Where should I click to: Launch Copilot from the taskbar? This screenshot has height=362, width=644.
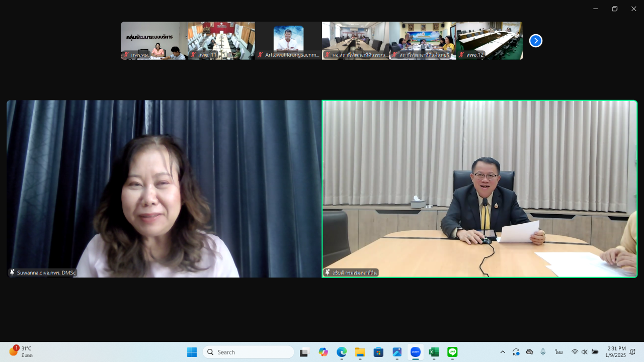(323, 352)
